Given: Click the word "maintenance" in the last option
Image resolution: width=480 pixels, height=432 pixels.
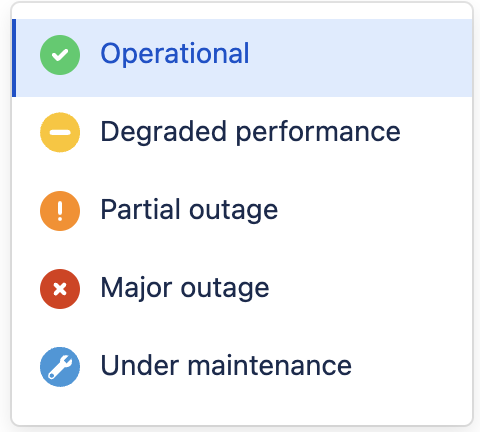Looking at the screenshot, I should 270,366.
